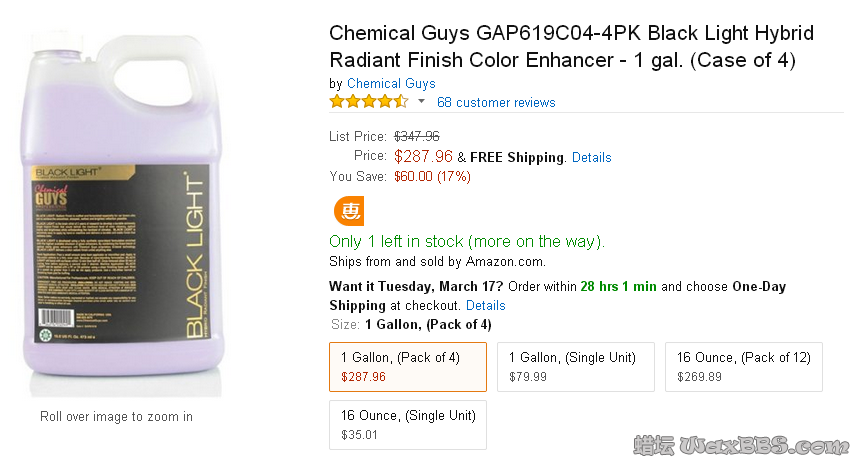Select the 1 Gallon (Pack of 4) size

tap(407, 367)
